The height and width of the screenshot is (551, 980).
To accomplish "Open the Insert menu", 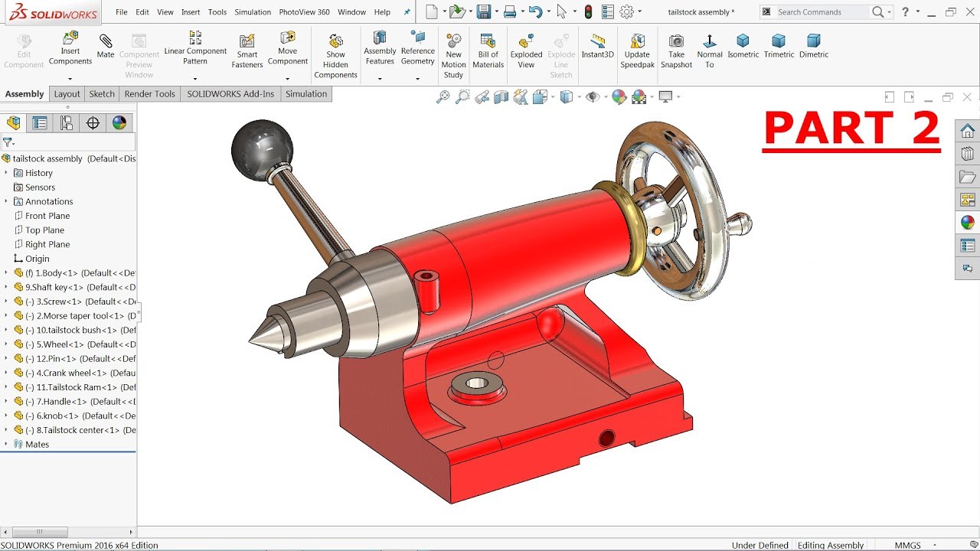I will tap(191, 12).
